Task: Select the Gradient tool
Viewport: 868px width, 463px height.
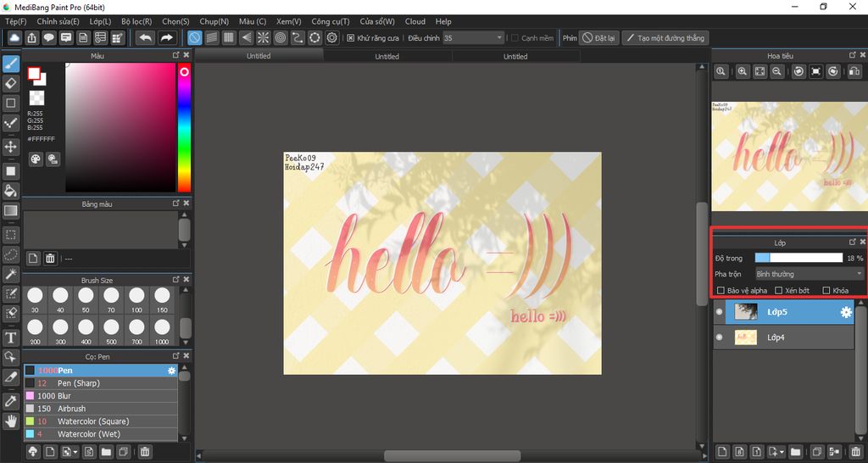Action: coord(10,210)
